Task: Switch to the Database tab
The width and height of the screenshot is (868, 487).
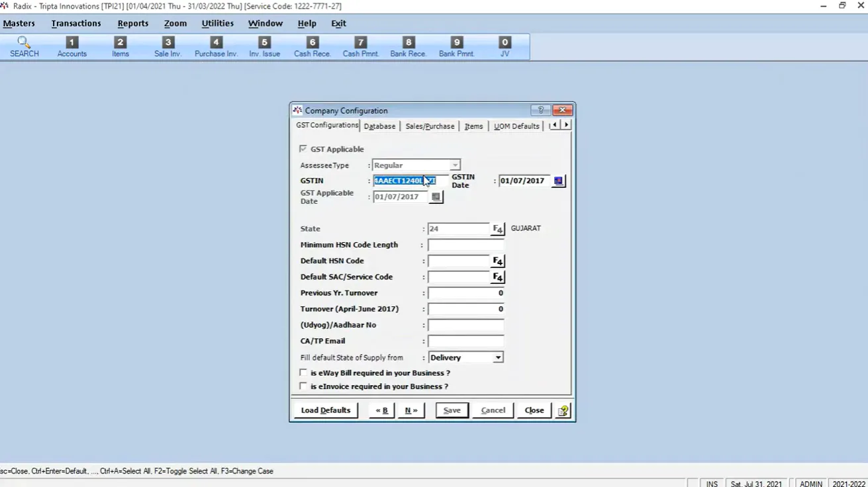Action: [379, 126]
